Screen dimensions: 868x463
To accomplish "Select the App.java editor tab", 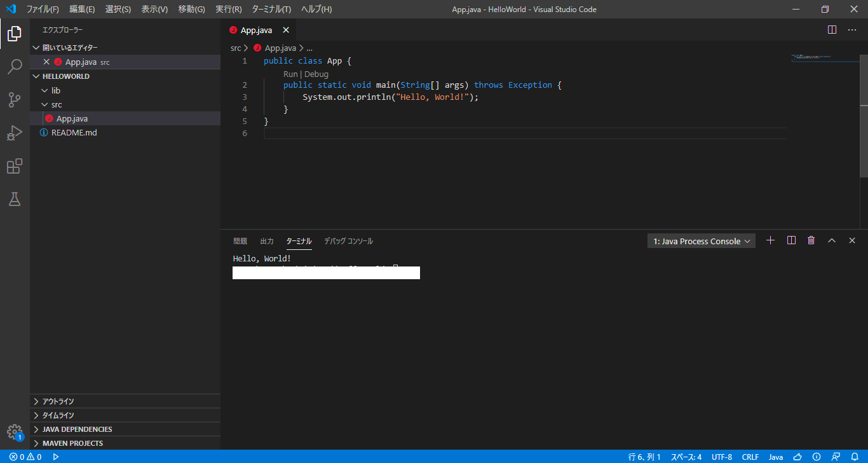I will pos(258,30).
